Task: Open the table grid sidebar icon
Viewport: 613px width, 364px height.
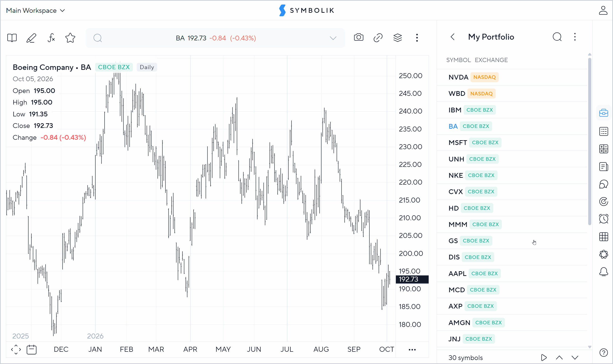Action: (603, 237)
